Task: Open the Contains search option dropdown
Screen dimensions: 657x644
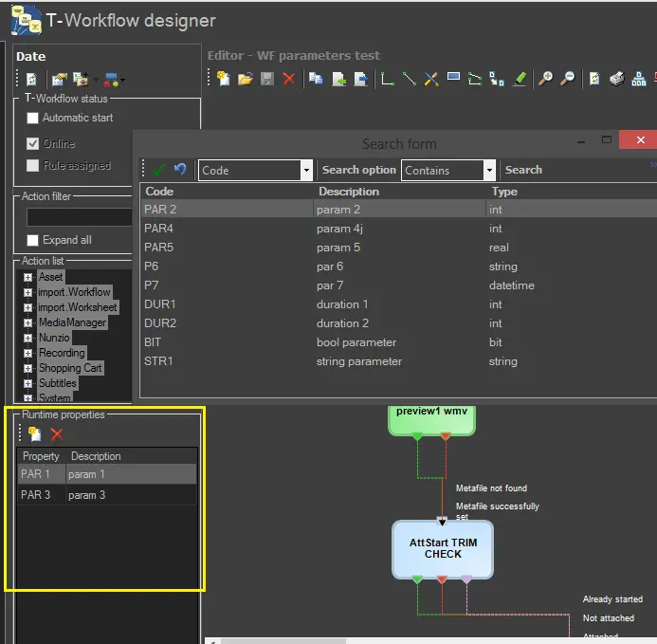Action: [x=489, y=171]
